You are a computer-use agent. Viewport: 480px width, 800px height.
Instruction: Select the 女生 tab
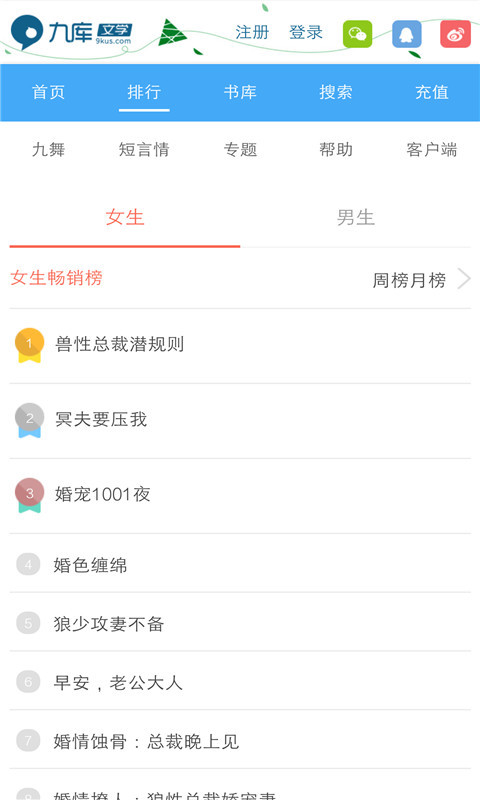[125, 218]
